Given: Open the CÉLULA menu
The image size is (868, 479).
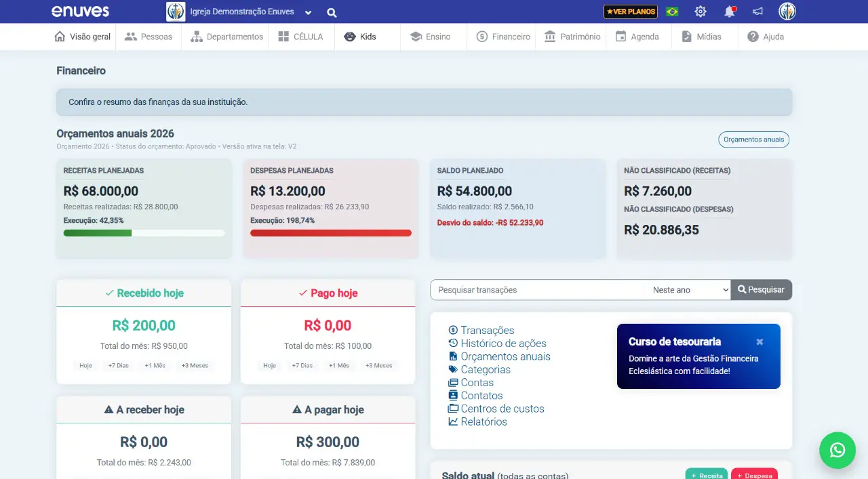Looking at the screenshot, I should pyautogui.click(x=300, y=37).
